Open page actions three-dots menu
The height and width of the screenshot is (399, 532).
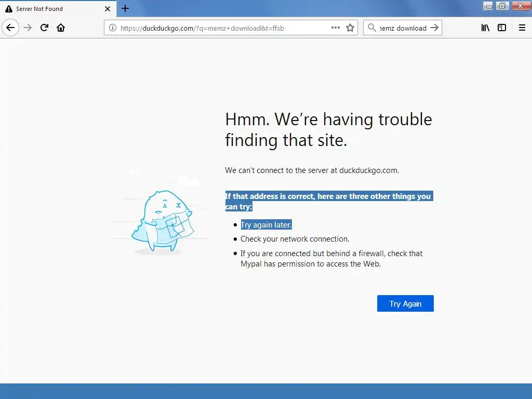(x=336, y=28)
